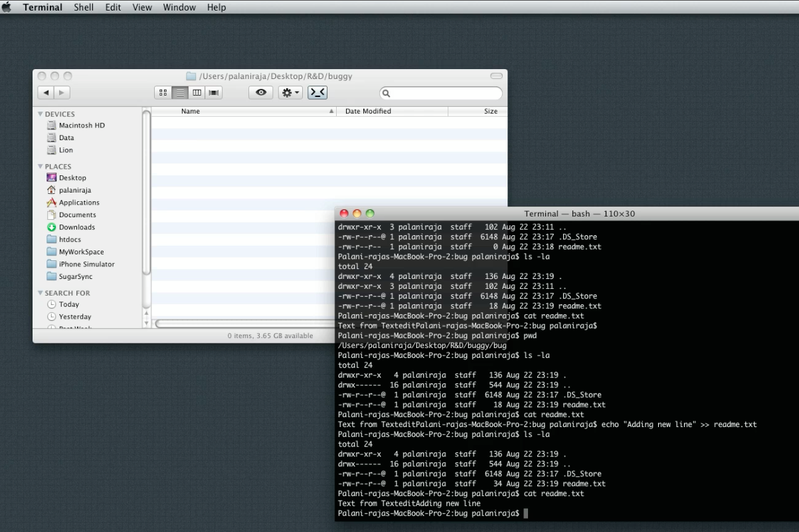The height and width of the screenshot is (532, 799).
Task: Click the Quick Look eye button
Action: pyautogui.click(x=260, y=94)
